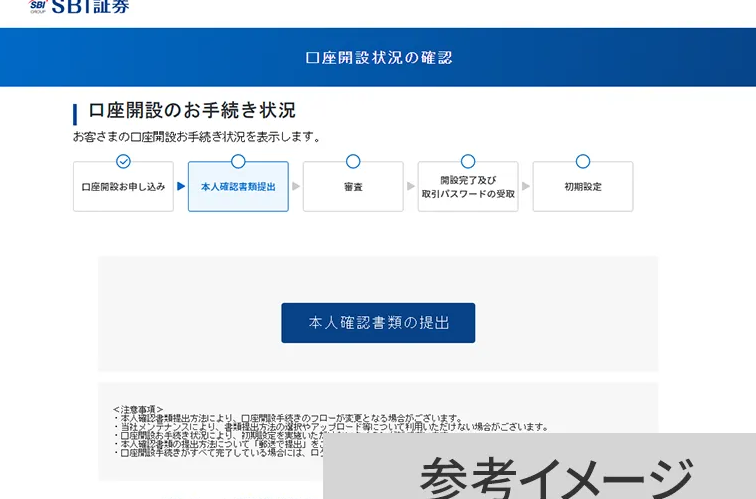Click the gray arrow after 本人確認書類提出
The width and height of the screenshot is (756, 499).
[x=296, y=186]
